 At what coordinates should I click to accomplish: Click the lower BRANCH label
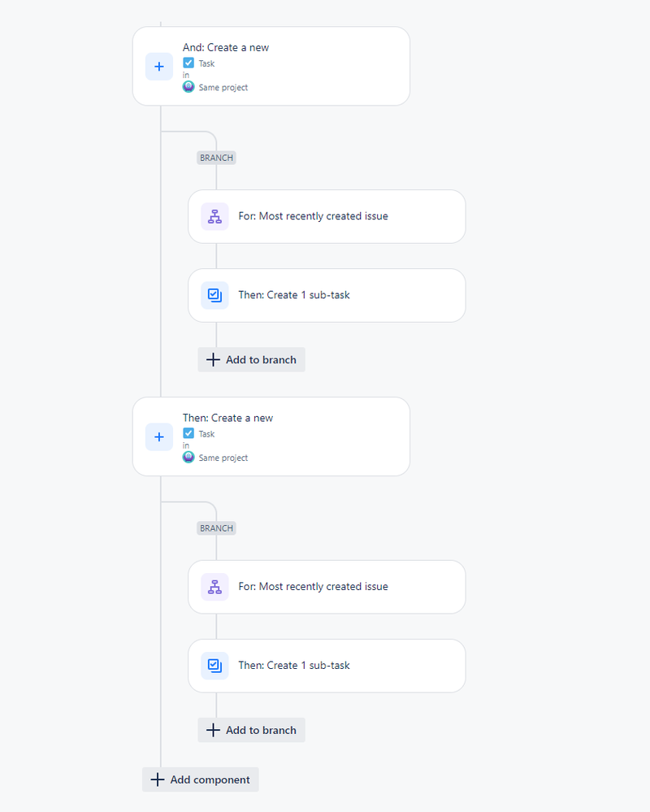click(x=216, y=528)
